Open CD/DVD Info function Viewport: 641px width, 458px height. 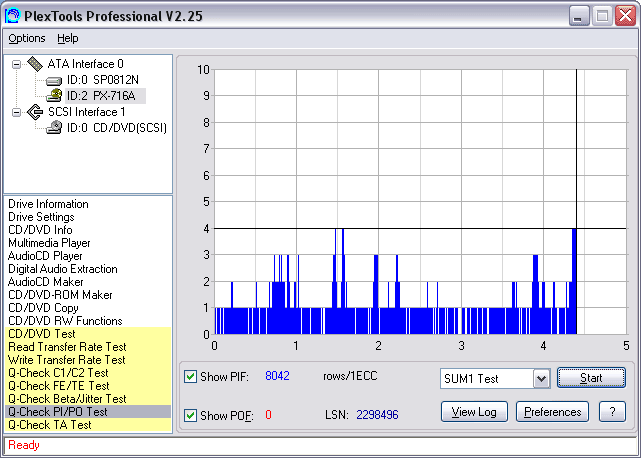click(40, 230)
